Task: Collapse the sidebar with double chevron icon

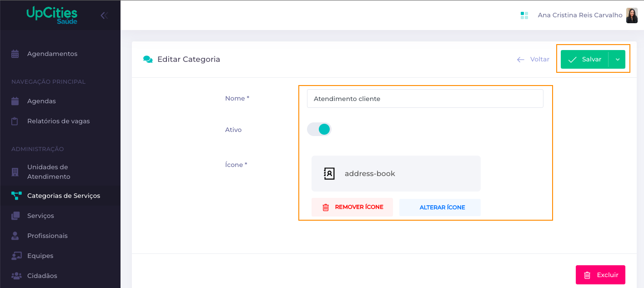Action: 104,15
